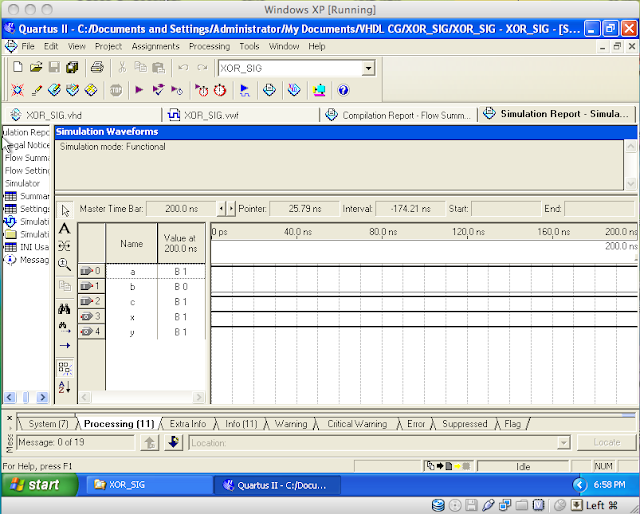The width and height of the screenshot is (640, 514).
Task: Click the Stop Processing icon
Action: coord(117,90)
